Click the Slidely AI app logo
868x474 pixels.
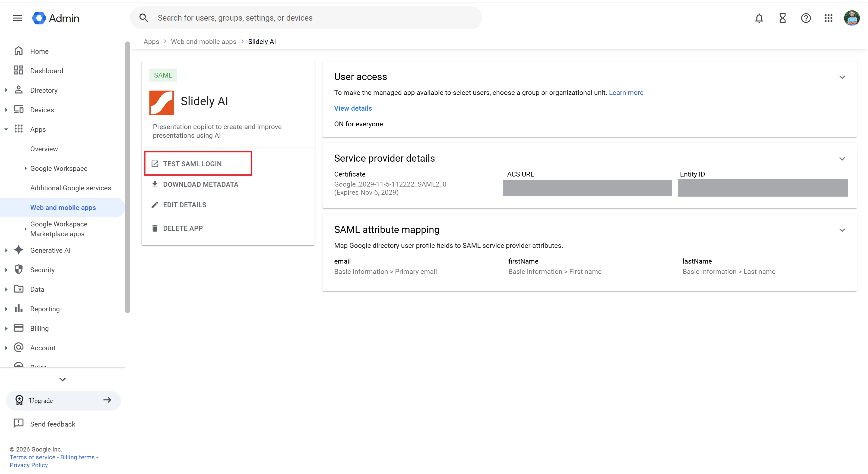point(161,103)
